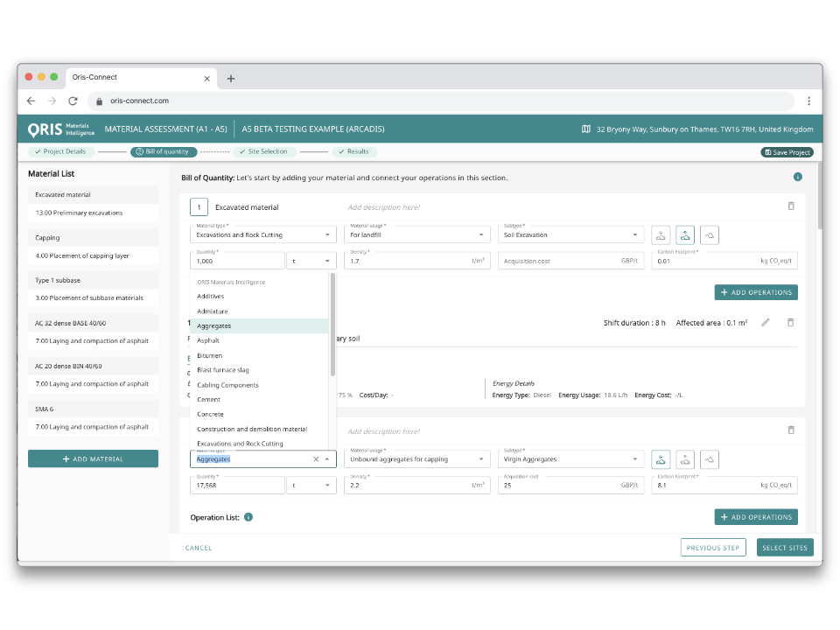Delete the Excavated material entry using trash icon

[791, 206]
